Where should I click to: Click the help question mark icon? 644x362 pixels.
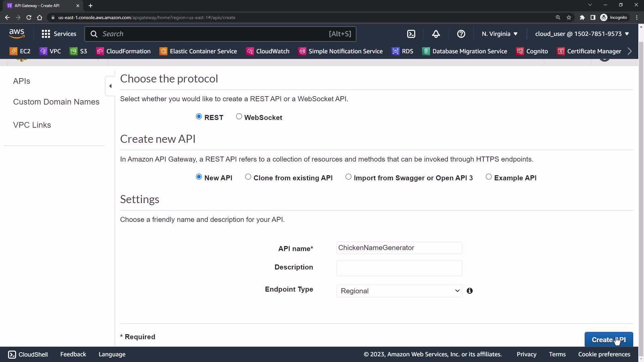[x=461, y=34]
